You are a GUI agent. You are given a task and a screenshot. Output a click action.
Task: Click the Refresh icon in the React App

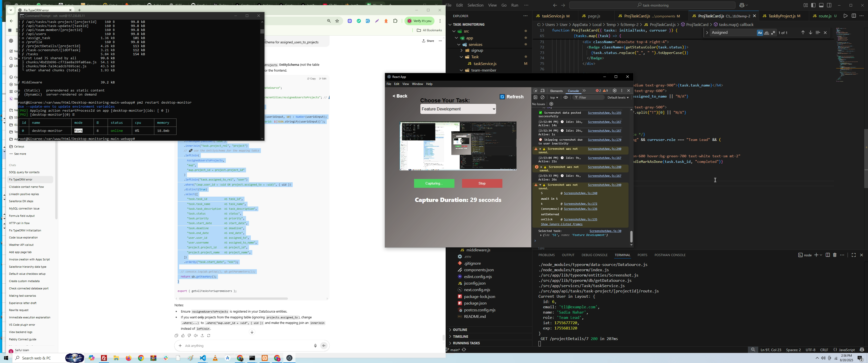click(x=502, y=97)
